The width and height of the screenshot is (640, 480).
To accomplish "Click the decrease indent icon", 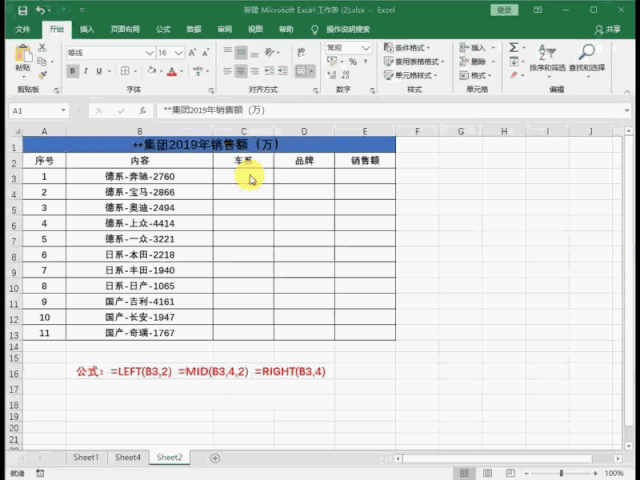I will point(269,71).
